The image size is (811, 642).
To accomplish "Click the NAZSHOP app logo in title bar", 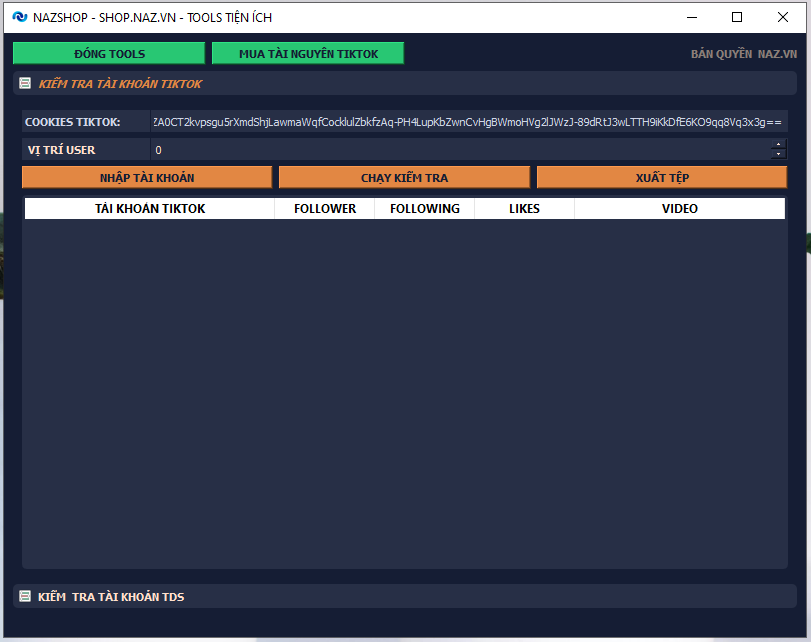I will tap(20, 17).
